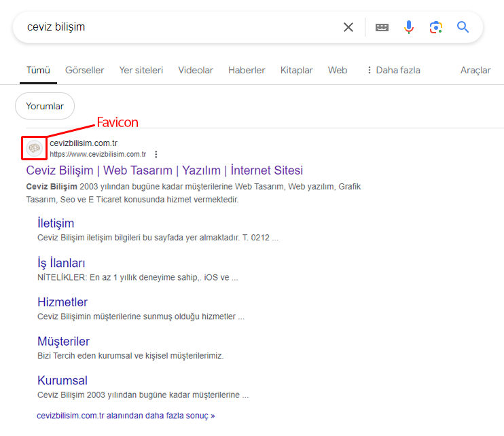The height and width of the screenshot is (436, 504).
Task: Click the Yorumlar filter chip
Action: point(45,106)
